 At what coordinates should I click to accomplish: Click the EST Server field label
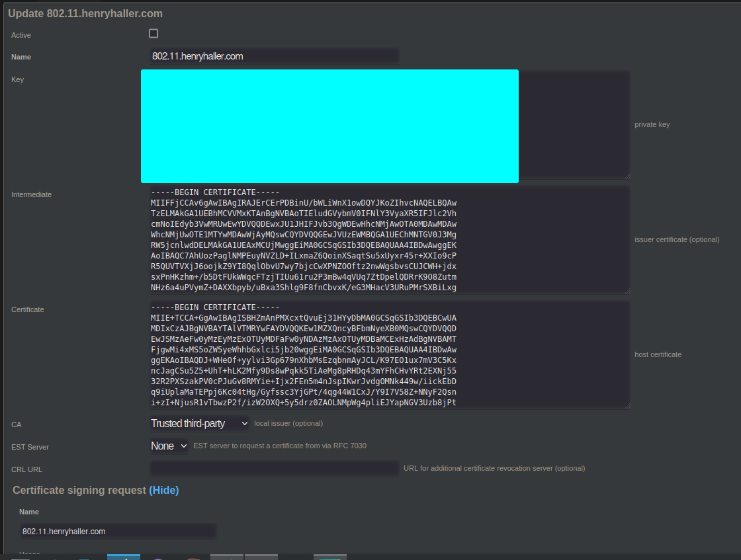click(x=30, y=447)
